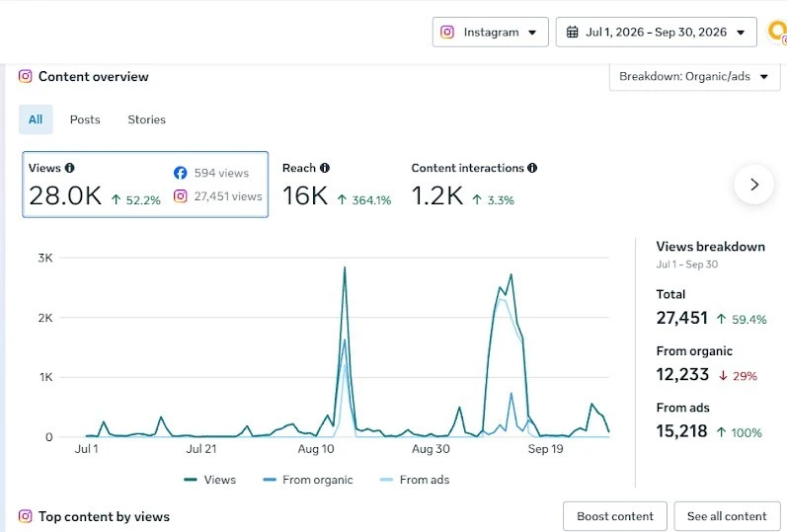Viewport: 787px width, 532px height.
Task: Click the info icon next to Views
Action: pyautogui.click(x=70, y=168)
